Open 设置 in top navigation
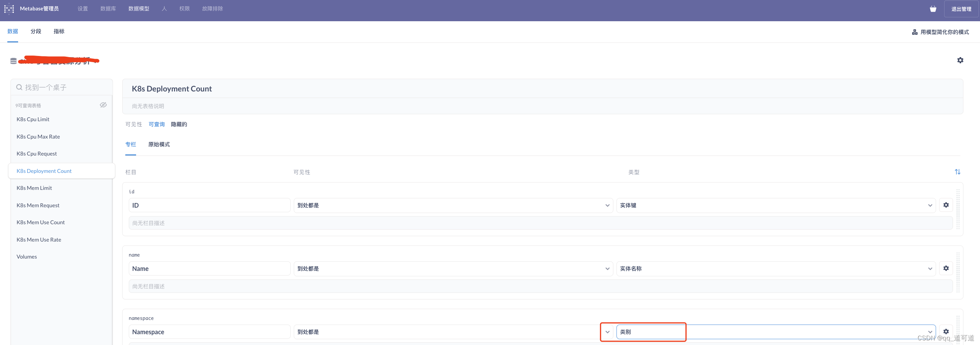 coord(83,8)
